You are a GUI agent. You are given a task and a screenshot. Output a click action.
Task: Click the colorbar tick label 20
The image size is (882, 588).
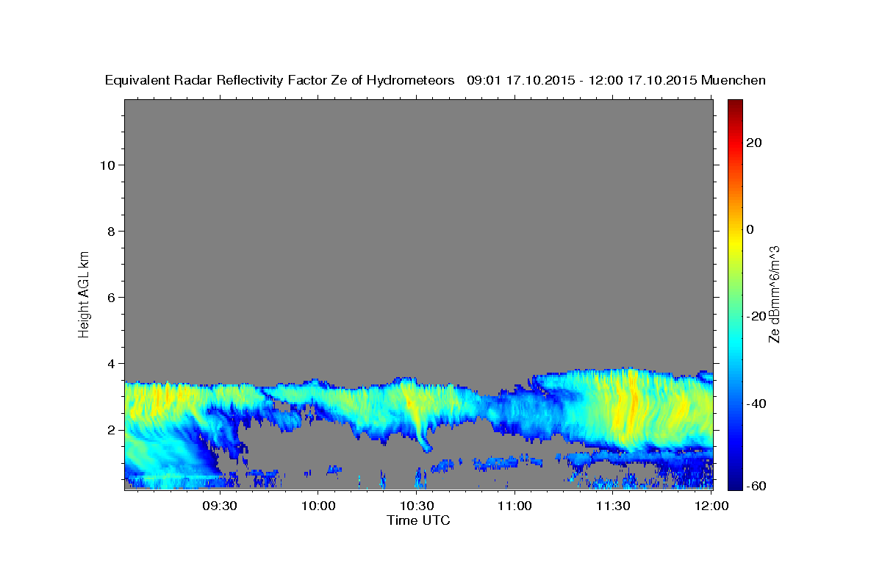[753, 143]
